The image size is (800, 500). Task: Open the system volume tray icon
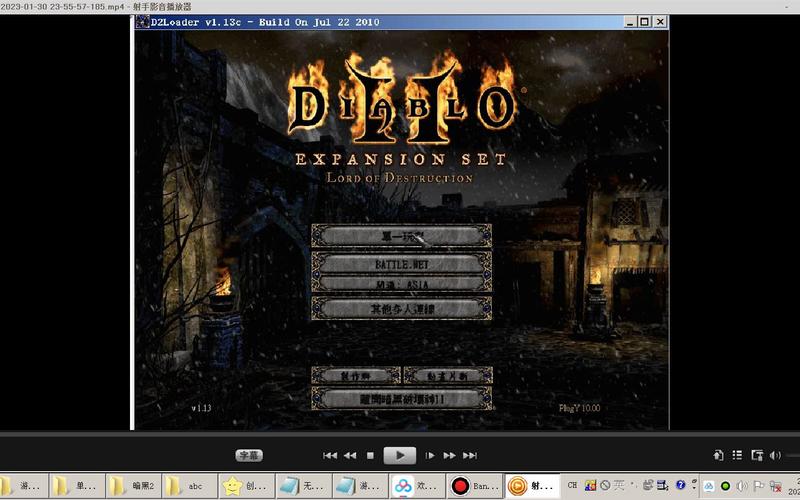coord(741,486)
